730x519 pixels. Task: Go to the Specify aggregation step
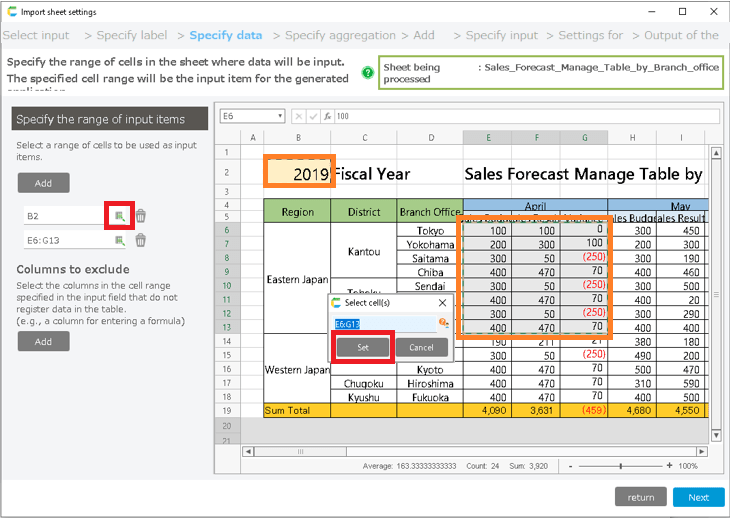tap(346, 35)
